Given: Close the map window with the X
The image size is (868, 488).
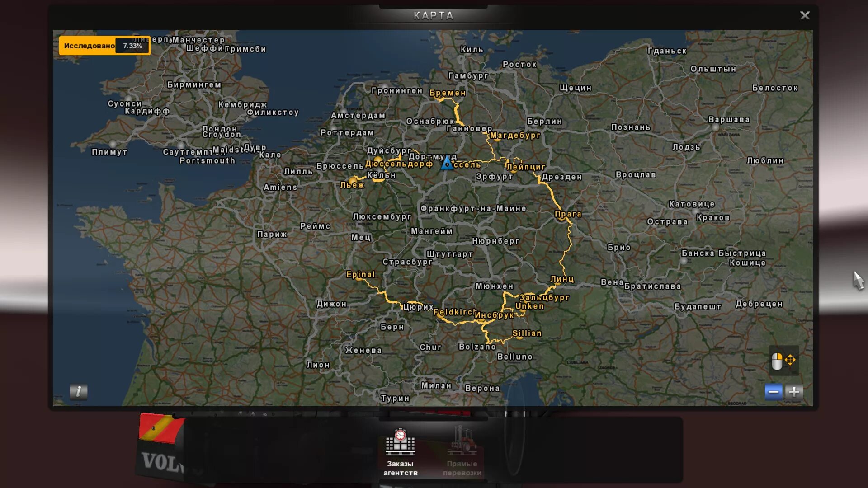Looking at the screenshot, I should click(805, 15).
